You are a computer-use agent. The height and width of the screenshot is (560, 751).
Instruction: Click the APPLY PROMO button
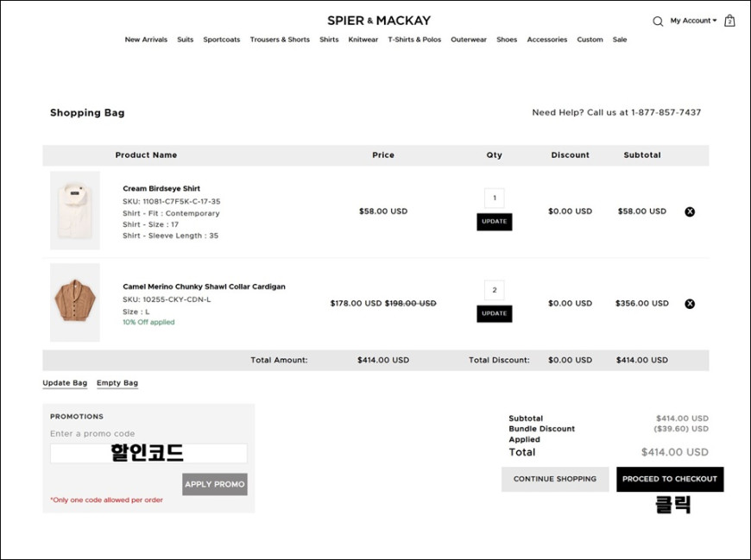pos(215,484)
